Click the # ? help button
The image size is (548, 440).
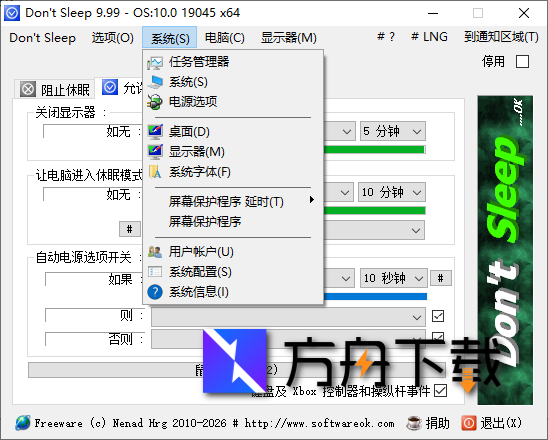point(386,37)
